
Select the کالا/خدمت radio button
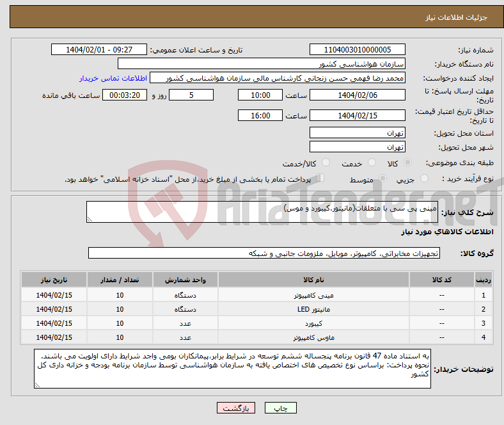(326, 163)
